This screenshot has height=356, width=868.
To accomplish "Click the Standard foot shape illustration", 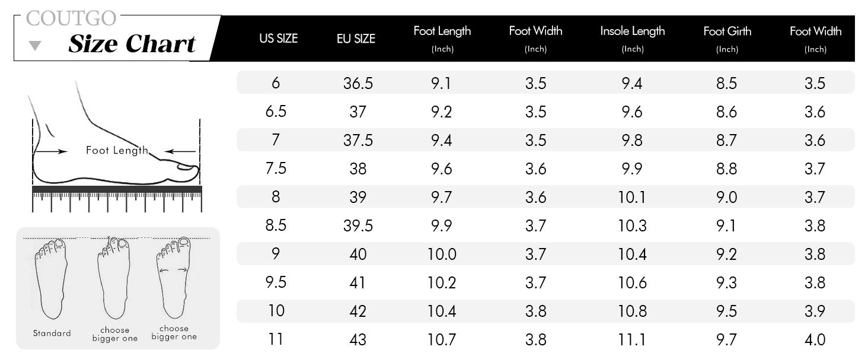I will coord(51,278).
